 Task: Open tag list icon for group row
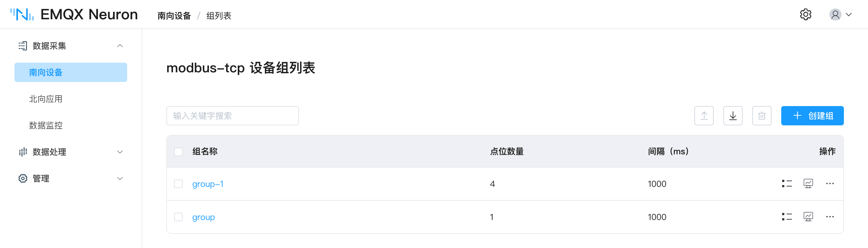point(787,217)
